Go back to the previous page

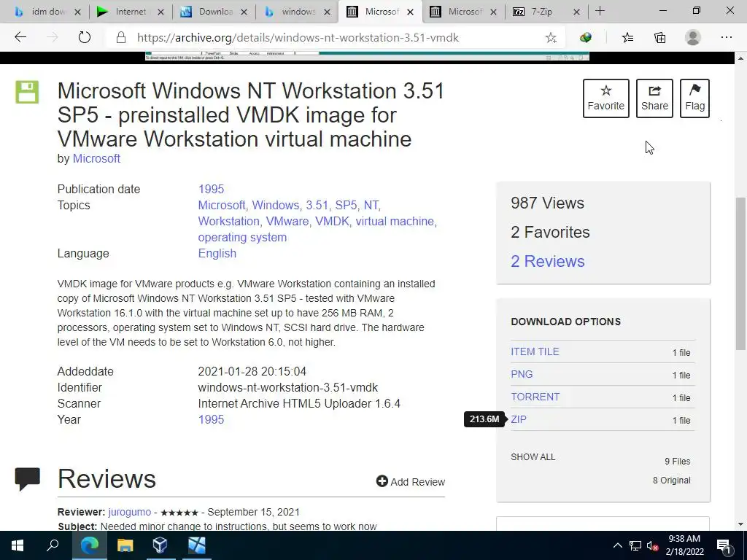20,38
